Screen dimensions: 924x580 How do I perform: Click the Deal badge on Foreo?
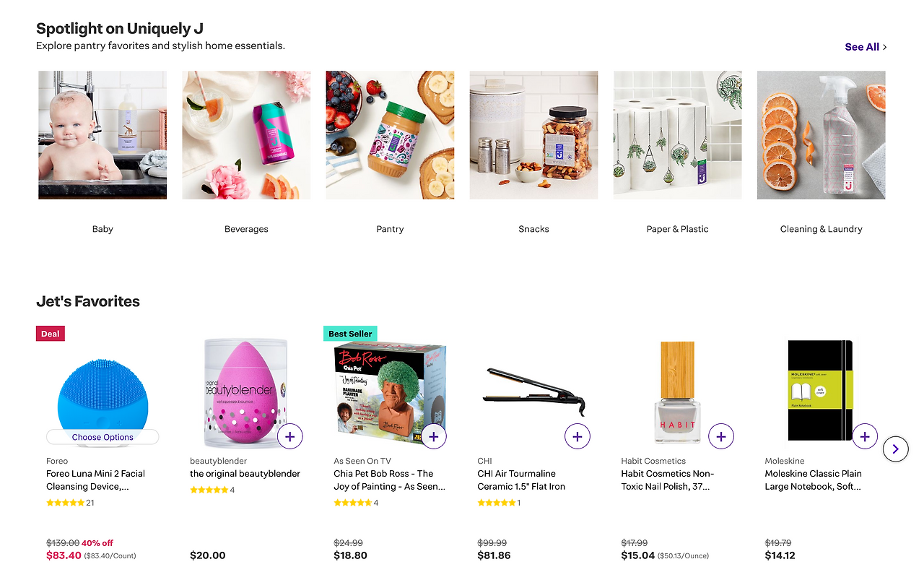coord(51,334)
